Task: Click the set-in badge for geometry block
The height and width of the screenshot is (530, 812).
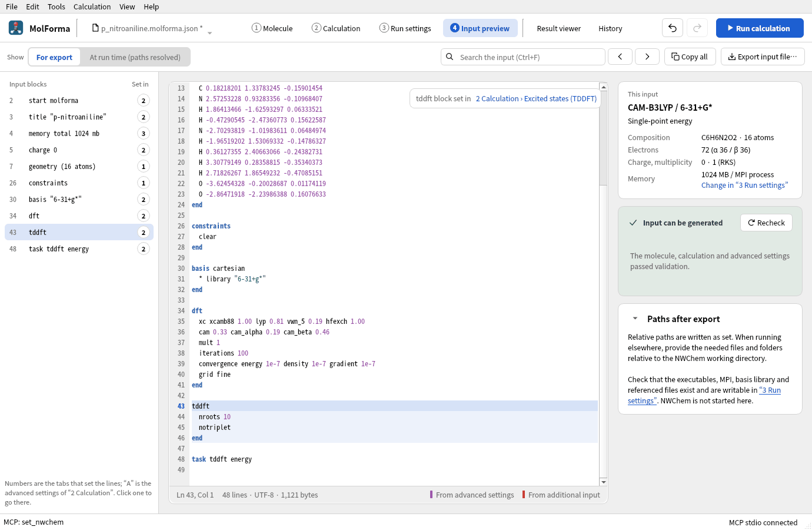Action: [144, 167]
